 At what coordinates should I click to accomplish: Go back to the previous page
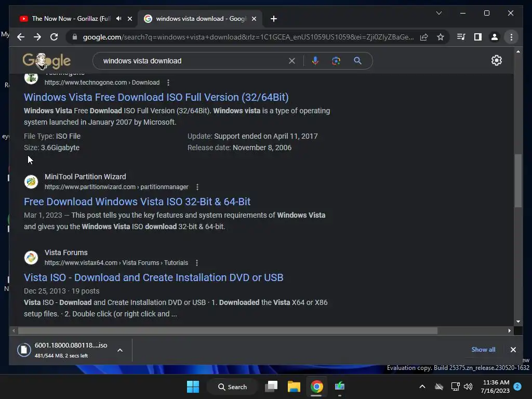21,37
